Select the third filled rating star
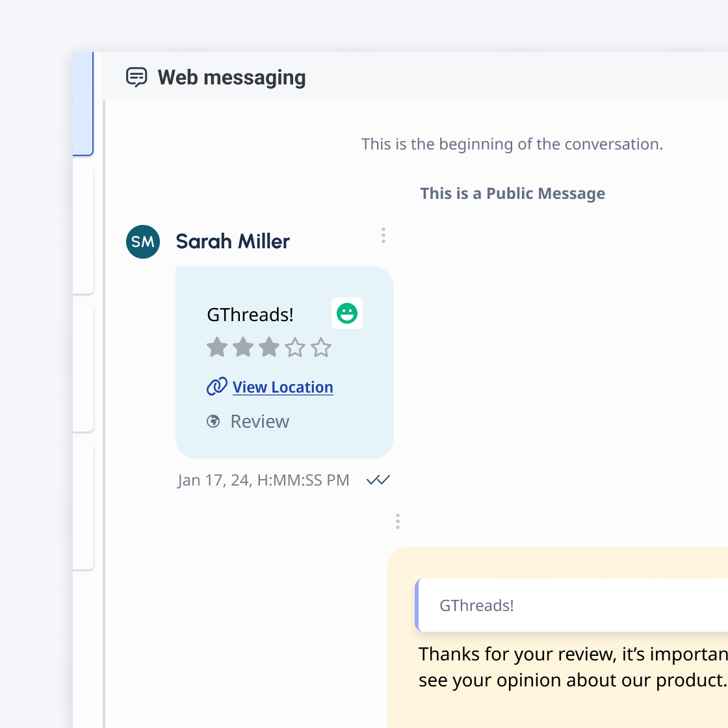This screenshot has height=728, width=728. (269, 347)
